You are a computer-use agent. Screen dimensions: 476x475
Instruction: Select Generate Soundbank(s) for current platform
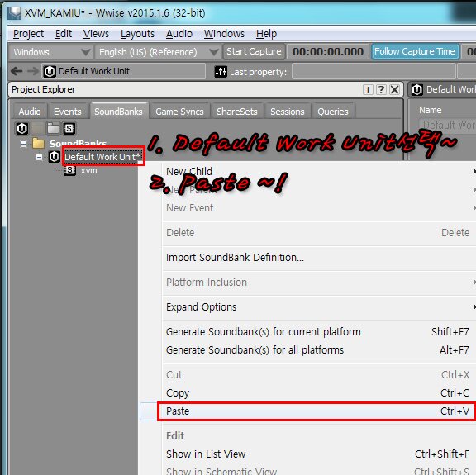point(319,332)
